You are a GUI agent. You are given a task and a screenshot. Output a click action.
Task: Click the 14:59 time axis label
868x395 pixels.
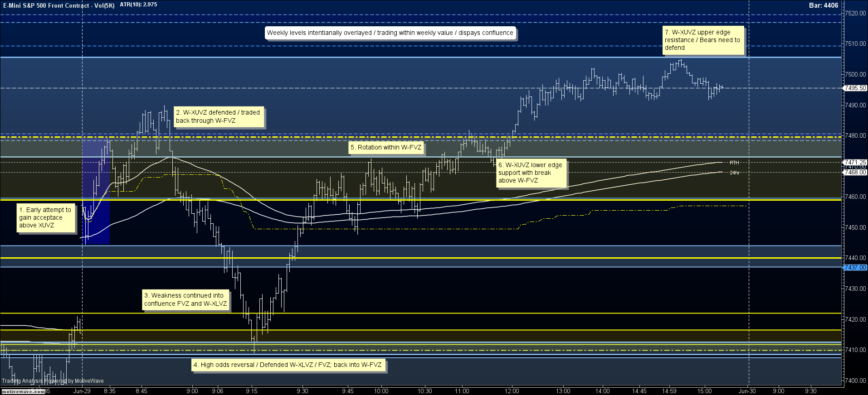click(669, 391)
